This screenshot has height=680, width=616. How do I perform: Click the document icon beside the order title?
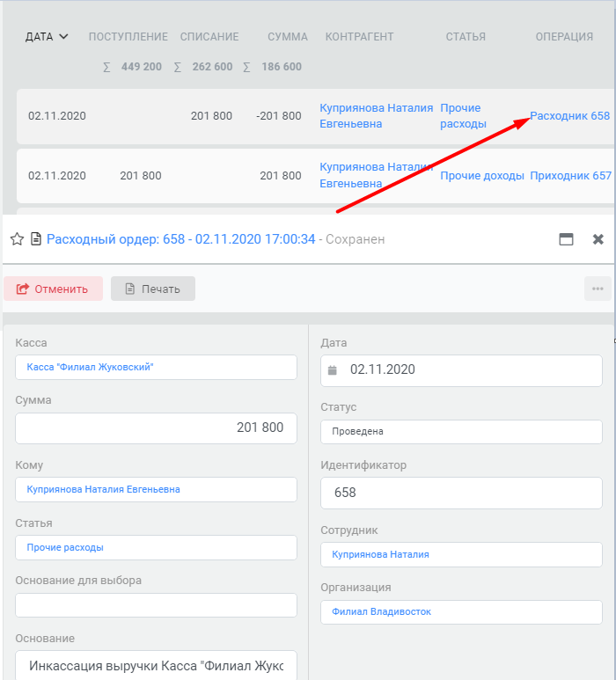pyautogui.click(x=36, y=239)
